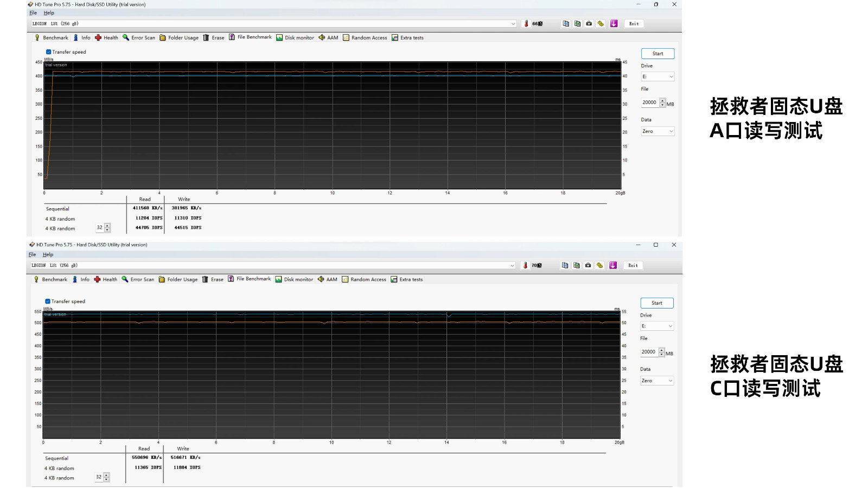Click the yellow options icon in bottom window
This screenshot has width=868, height=488.
[x=599, y=265]
